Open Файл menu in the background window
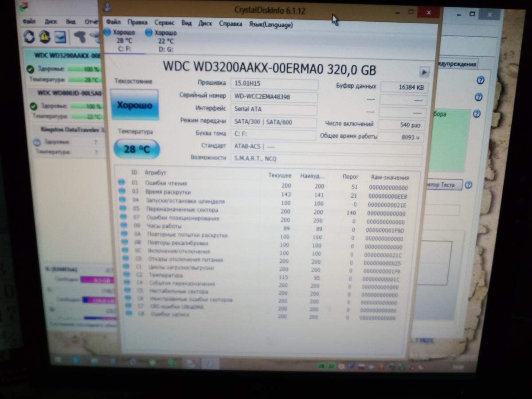 (x=29, y=21)
